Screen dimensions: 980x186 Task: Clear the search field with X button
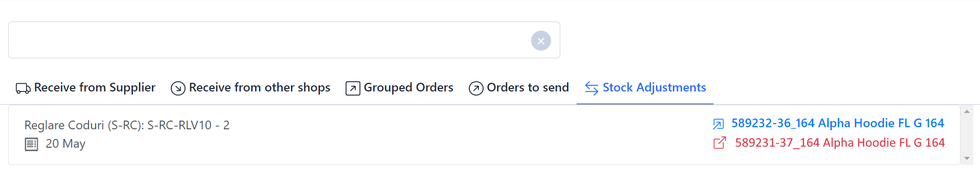coord(541,41)
